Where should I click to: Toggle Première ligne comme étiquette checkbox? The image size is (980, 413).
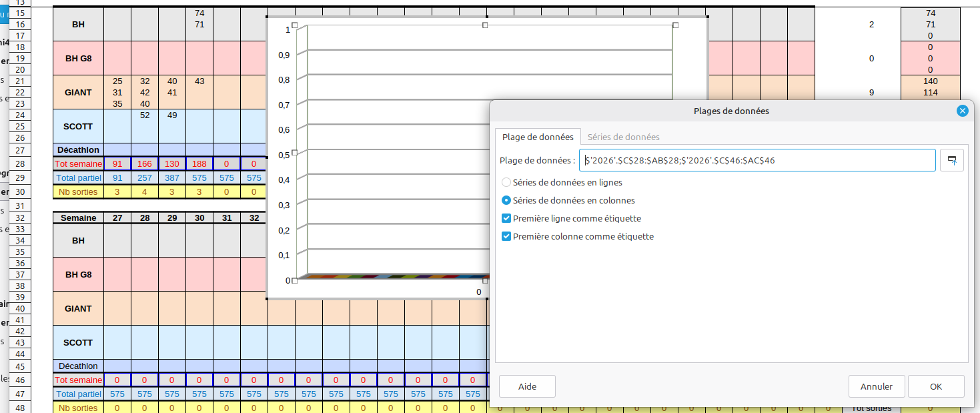(506, 218)
